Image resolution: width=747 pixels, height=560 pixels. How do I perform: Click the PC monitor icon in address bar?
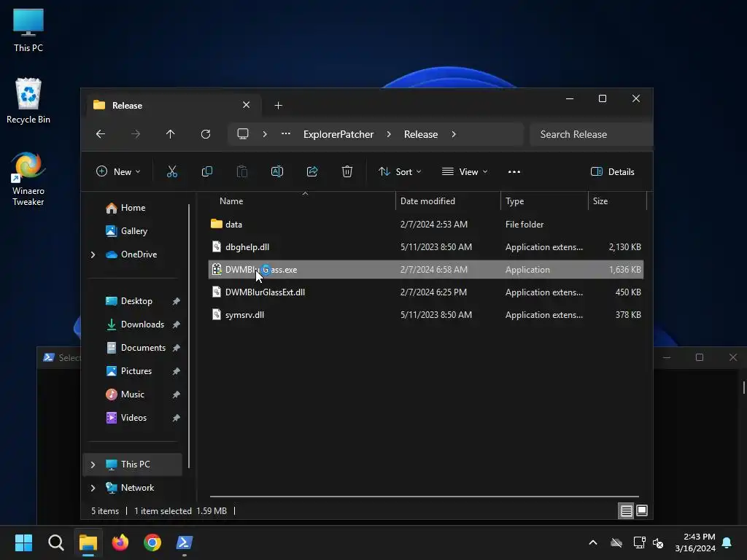[243, 134]
